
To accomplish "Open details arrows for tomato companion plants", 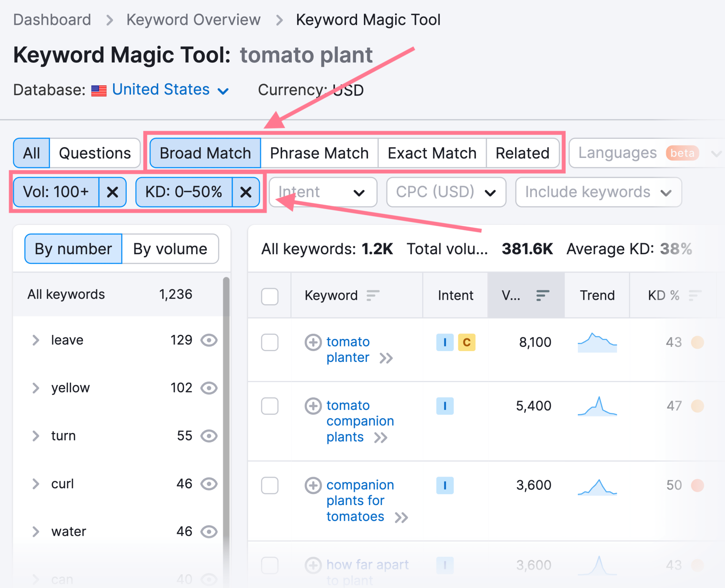I will point(381,438).
